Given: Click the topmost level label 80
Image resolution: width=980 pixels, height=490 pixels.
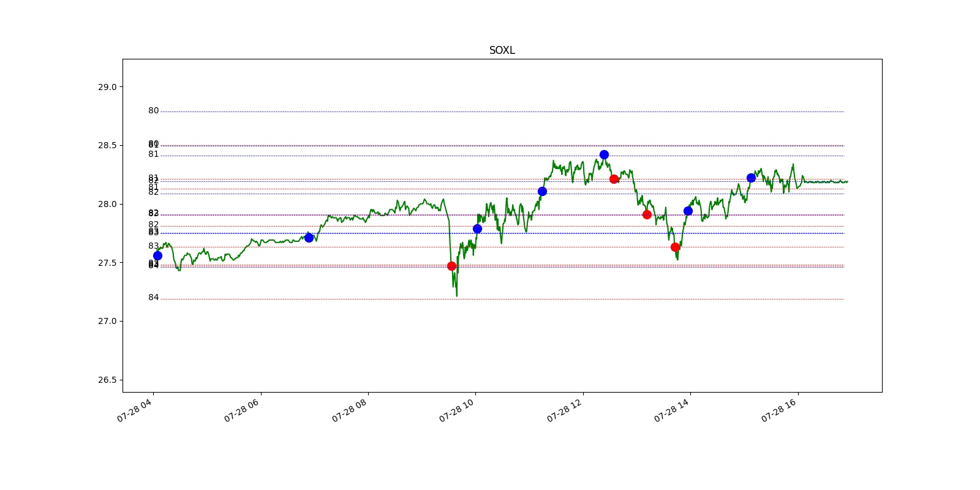Looking at the screenshot, I should click(153, 111).
